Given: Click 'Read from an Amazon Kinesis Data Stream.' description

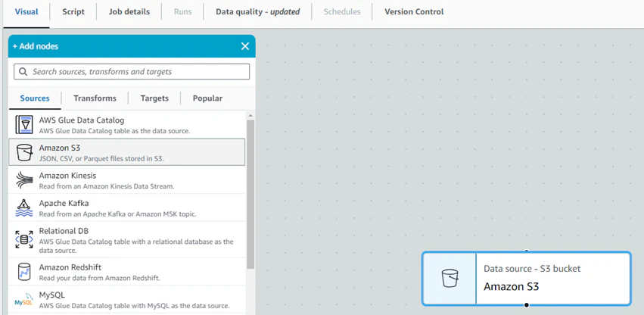Looking at the screenshot, I should tap(107, 186).
